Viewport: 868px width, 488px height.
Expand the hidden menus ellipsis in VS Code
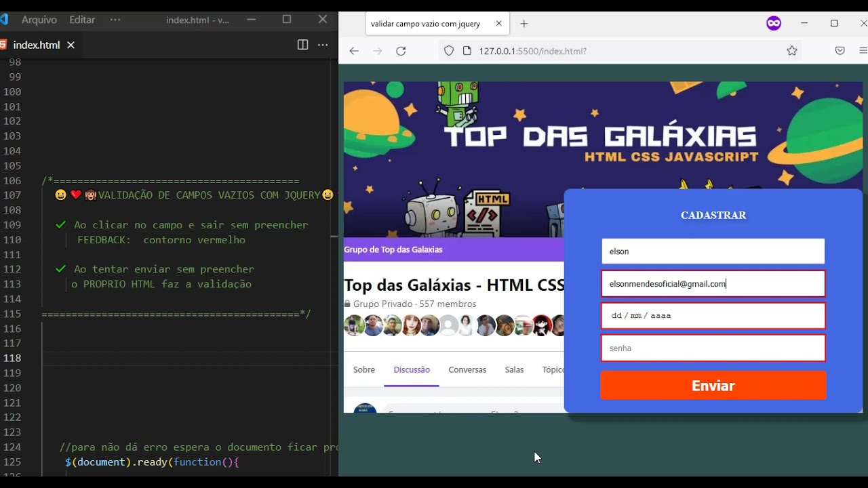(115, 20)
